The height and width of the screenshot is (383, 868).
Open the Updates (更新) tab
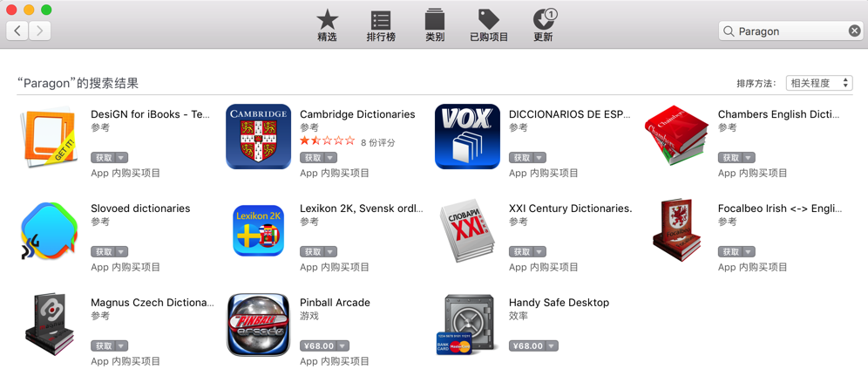point(544,26)
